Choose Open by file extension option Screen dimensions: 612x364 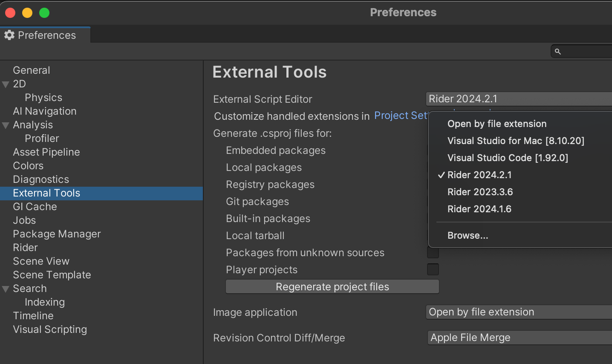pyautogui.click(x=497, y=124)
